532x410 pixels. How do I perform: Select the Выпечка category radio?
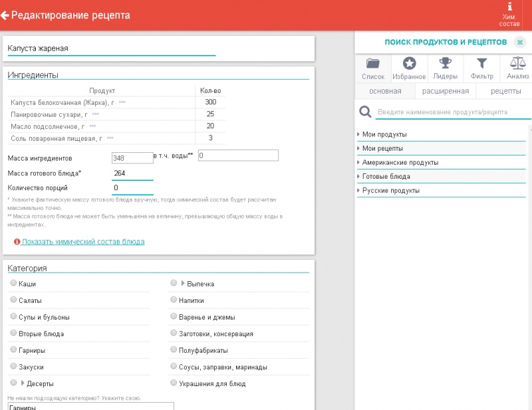pos(174,283)
